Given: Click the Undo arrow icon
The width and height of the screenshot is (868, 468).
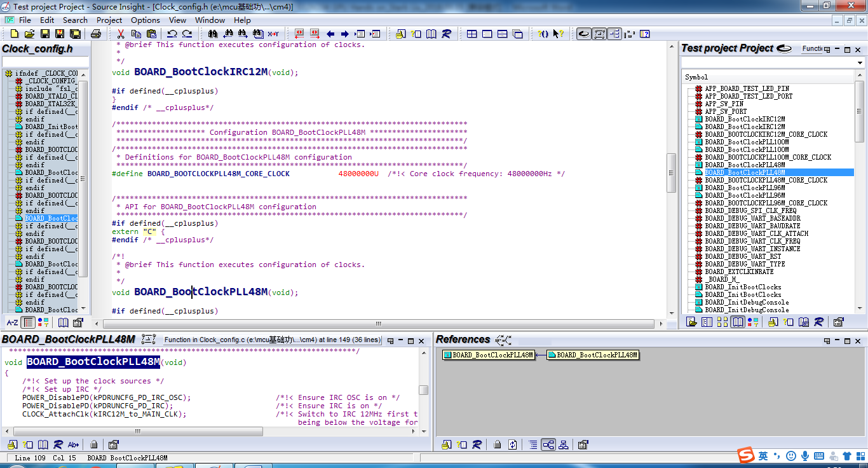Looking at the screenshot, I should tap(172, 34).
